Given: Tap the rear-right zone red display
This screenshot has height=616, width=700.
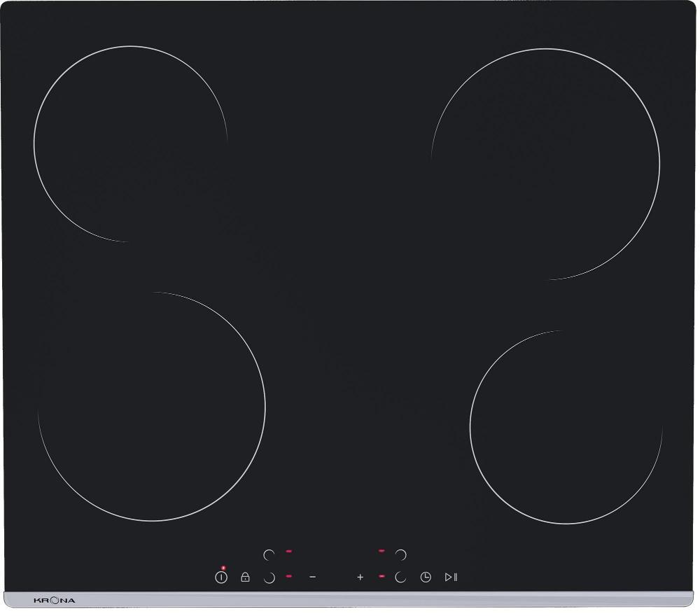Looking at the screenshot, I should (381, 552).
